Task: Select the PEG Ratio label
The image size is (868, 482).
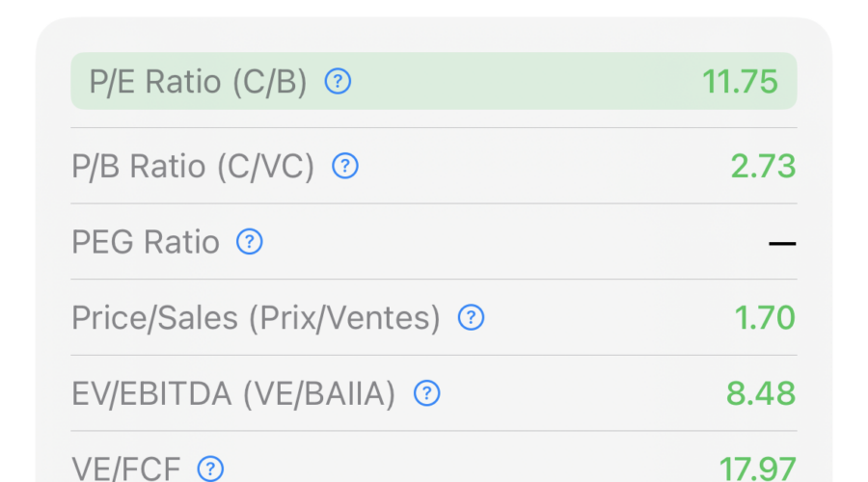Action: tap(146, 241)
